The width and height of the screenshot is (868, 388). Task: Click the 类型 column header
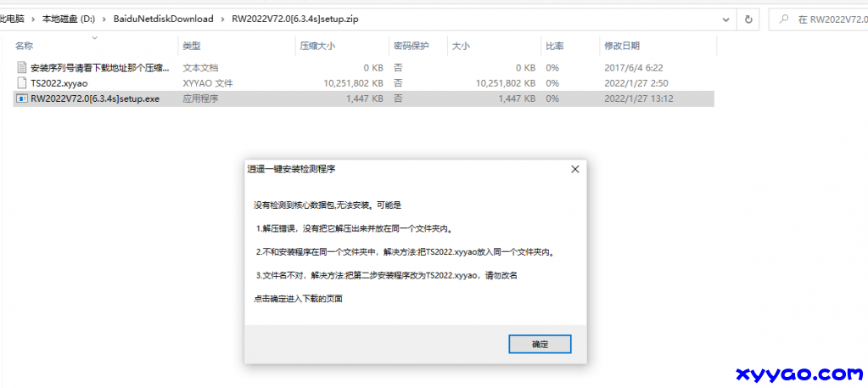pos(192,46)
